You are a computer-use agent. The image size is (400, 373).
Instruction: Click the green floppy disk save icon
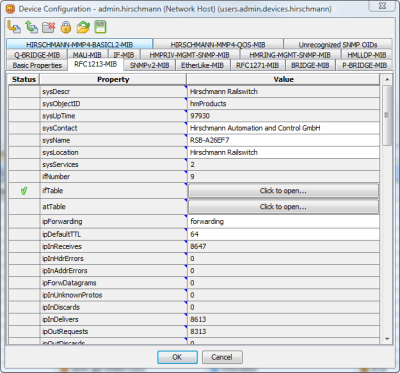(100, 27)
